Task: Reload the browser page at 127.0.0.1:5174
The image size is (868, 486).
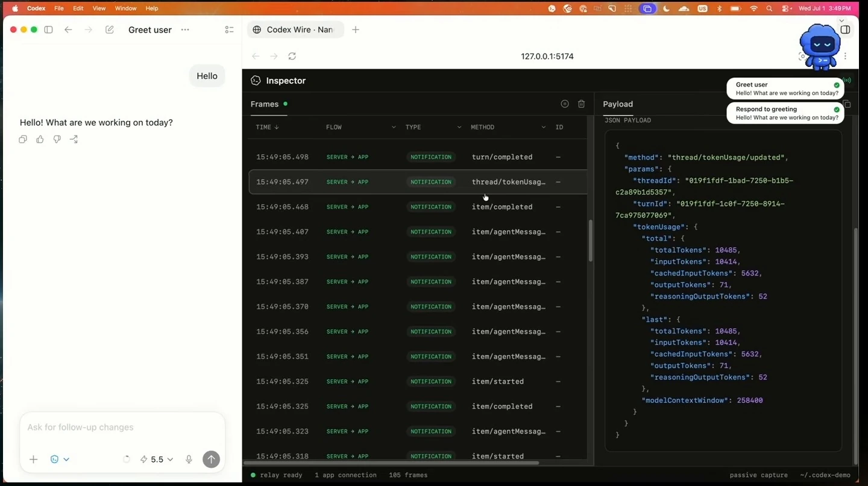Action: click(292, 56)
